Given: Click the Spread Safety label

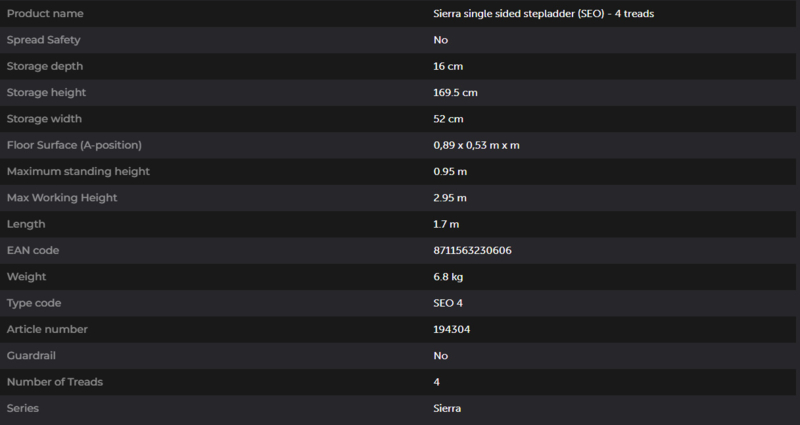Looking at the screenshot, I should click(x=43, y=40).
